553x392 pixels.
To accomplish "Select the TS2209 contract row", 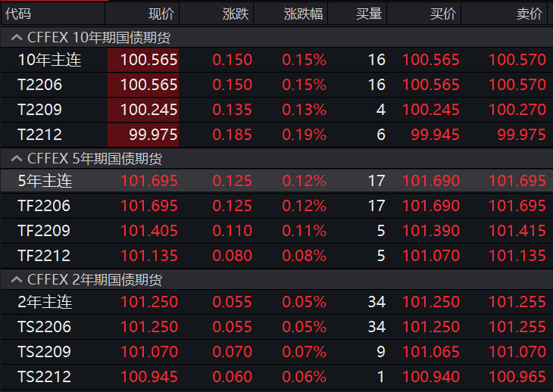I will pyautogui.click(x=43, y=352).
